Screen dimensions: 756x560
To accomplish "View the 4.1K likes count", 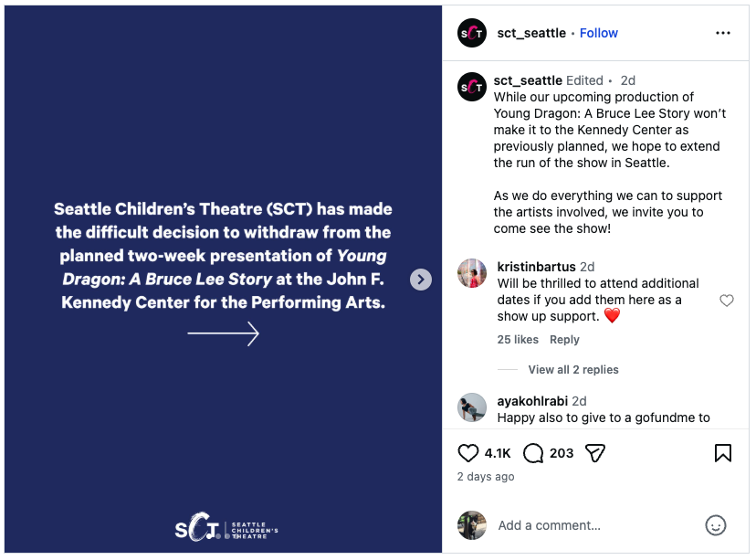I will 498,453.
